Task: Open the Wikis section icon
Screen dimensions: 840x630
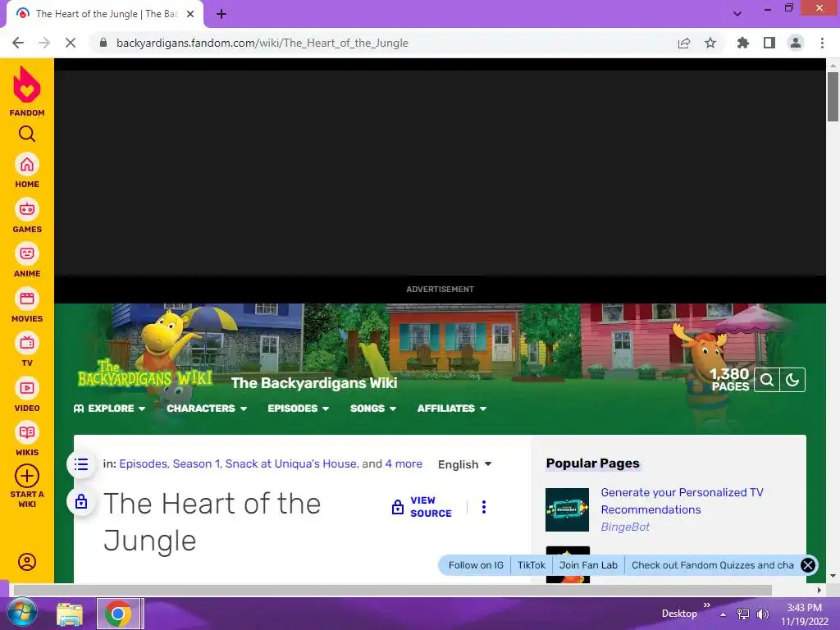Action: coord(27,433)
